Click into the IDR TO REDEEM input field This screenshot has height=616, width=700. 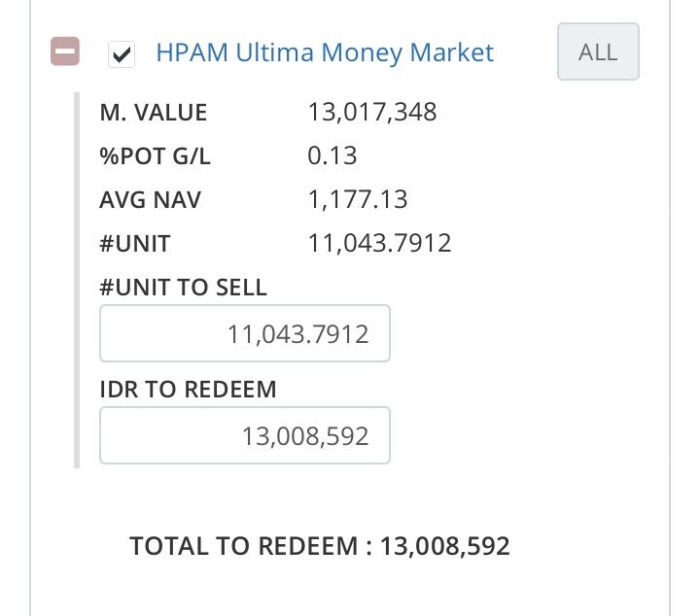tap(245, 435)
